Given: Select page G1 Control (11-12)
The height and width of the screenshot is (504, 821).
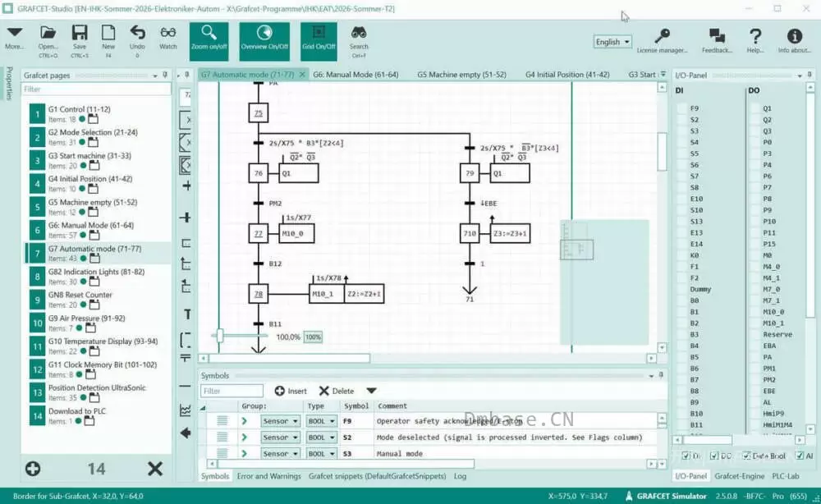Looking at the screenshot, I should click(99, 113).
